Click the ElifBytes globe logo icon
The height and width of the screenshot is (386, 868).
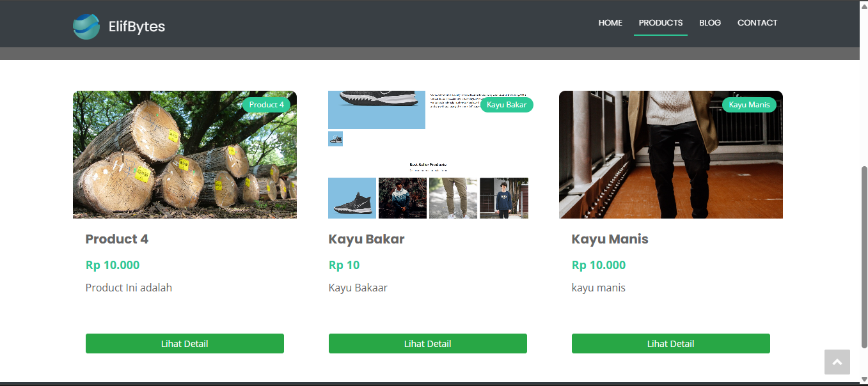(x=86, y=26)
